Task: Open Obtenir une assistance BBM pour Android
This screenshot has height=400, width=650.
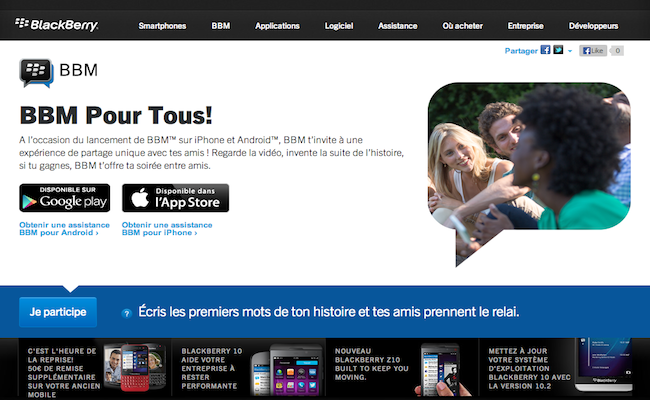Action: coord(64,229)
